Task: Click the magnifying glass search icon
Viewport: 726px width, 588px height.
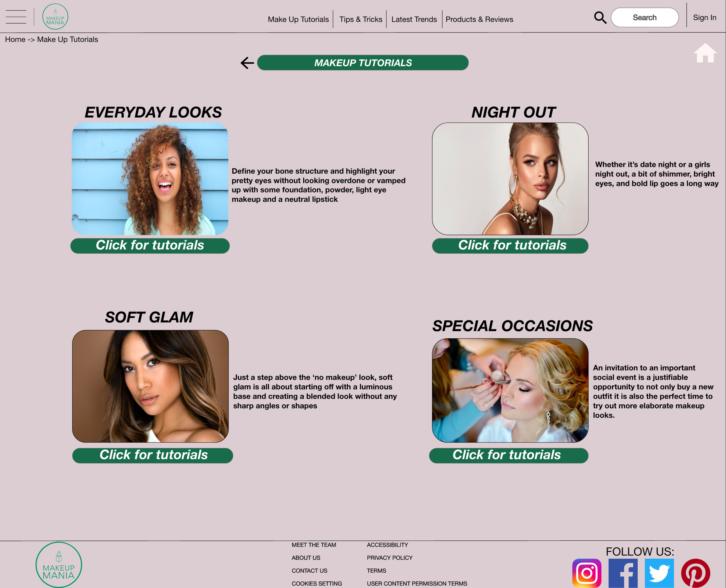Action: click(x=600, y=18)
